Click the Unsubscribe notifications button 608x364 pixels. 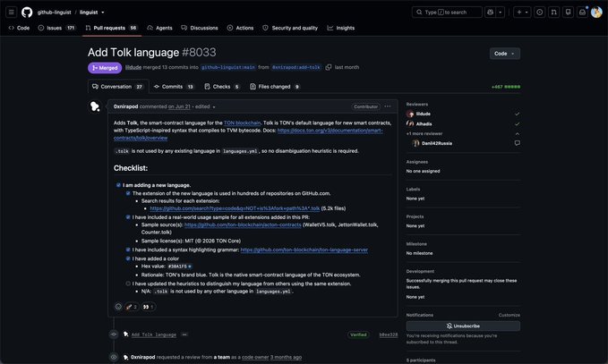pyautogui.click(x=463, y=326)
